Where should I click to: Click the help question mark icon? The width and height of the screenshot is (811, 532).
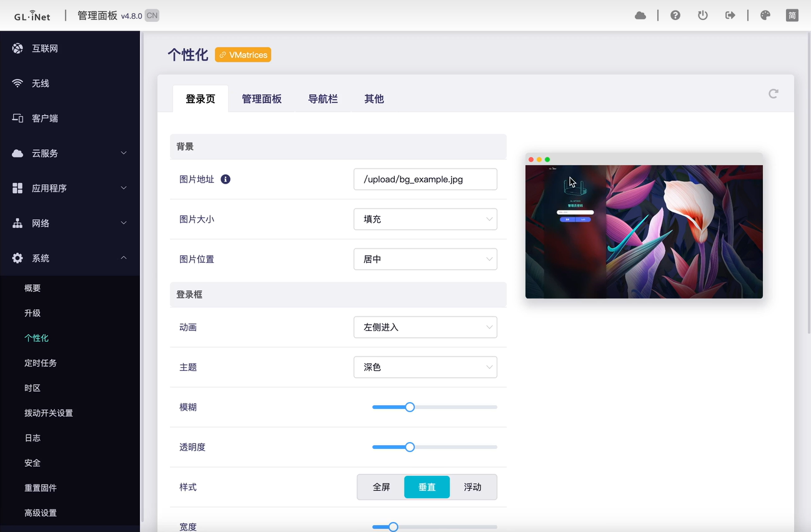point(675,14)
